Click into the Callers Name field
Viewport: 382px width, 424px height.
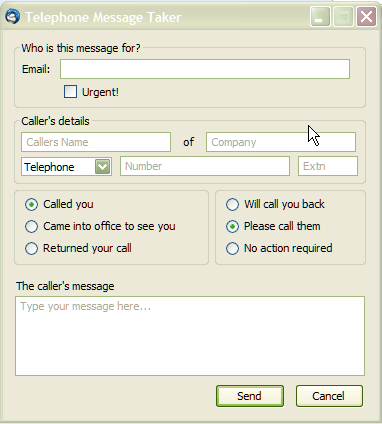[x=96, y=142]
